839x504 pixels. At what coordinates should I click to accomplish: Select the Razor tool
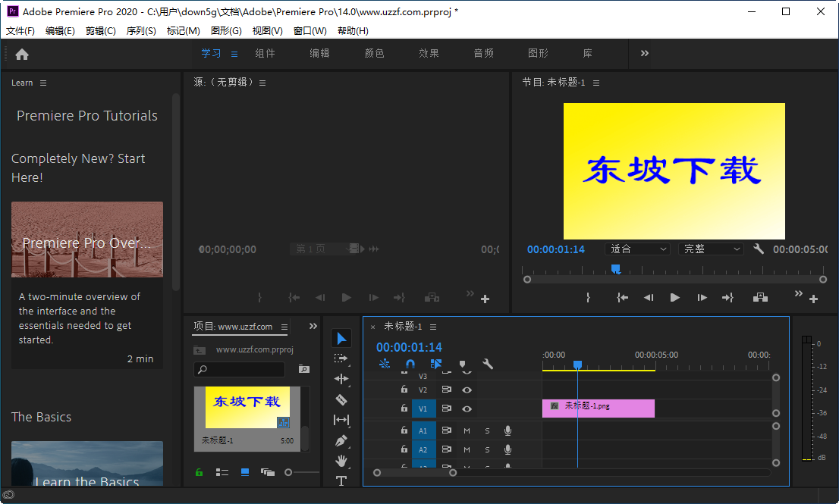(341, 399)
